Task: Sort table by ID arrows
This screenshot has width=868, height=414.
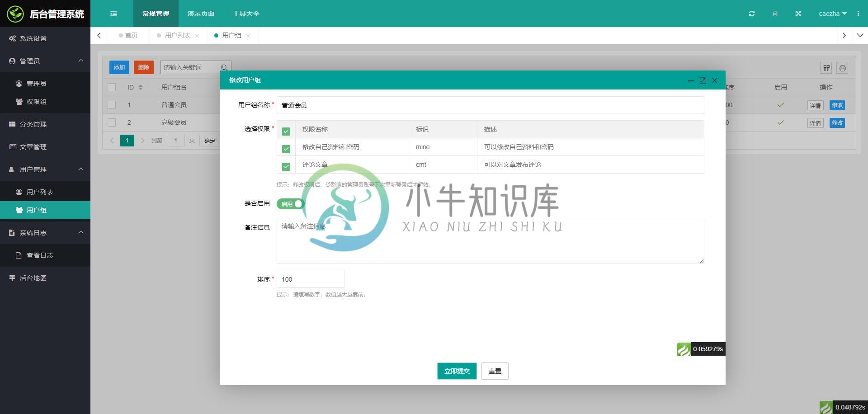Action: click(x=141, y=87)
